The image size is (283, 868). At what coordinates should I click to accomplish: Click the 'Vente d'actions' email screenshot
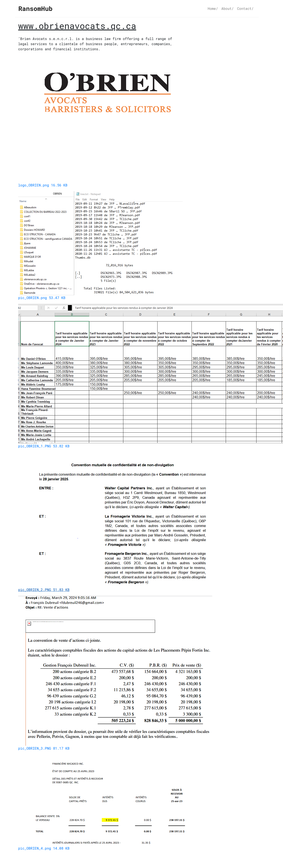coord(115,670)
